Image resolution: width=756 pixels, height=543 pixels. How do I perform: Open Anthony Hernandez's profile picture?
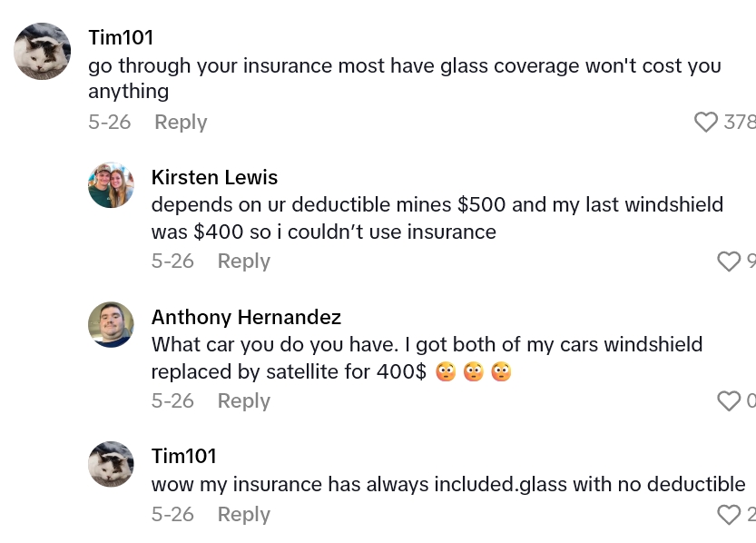pyautogui.click(x=111, y=325)
